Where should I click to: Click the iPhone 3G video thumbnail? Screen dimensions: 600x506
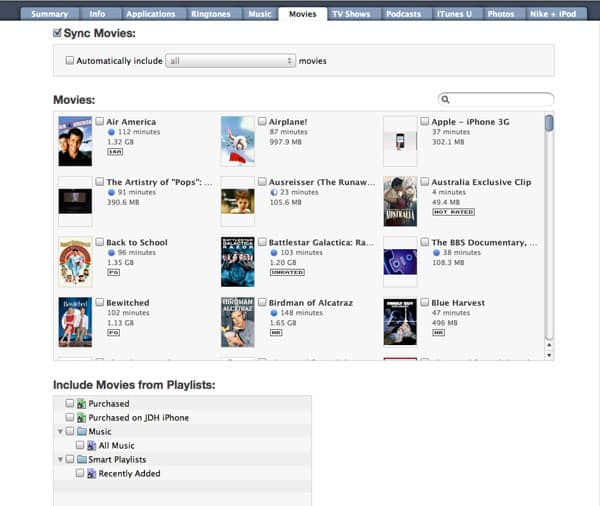tap(400, 141)
